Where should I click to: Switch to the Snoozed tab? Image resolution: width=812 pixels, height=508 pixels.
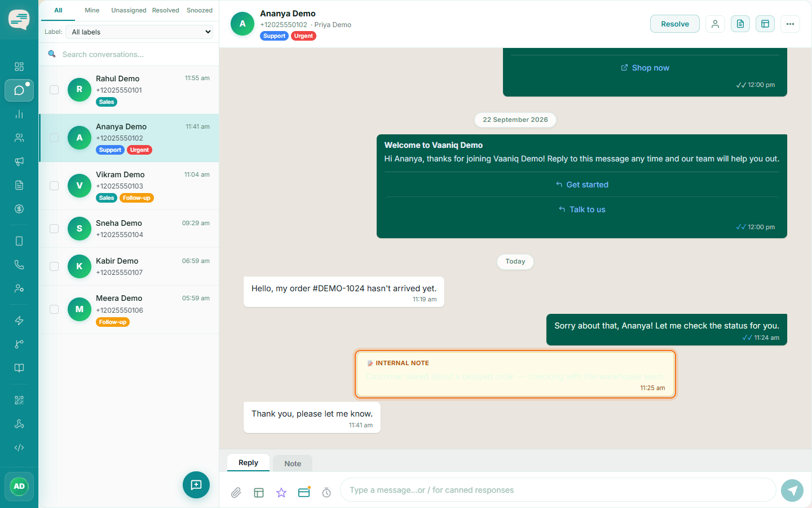(200, 10)
